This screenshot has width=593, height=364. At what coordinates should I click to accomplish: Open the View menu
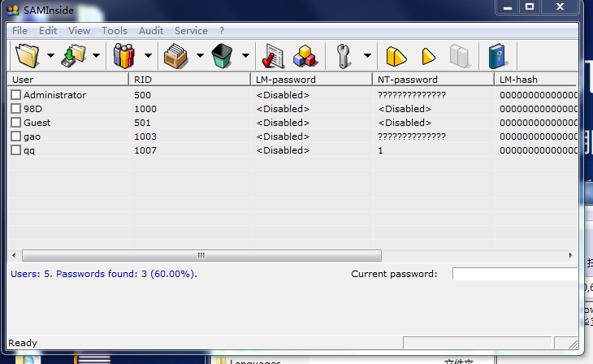[x=79, y=31]
